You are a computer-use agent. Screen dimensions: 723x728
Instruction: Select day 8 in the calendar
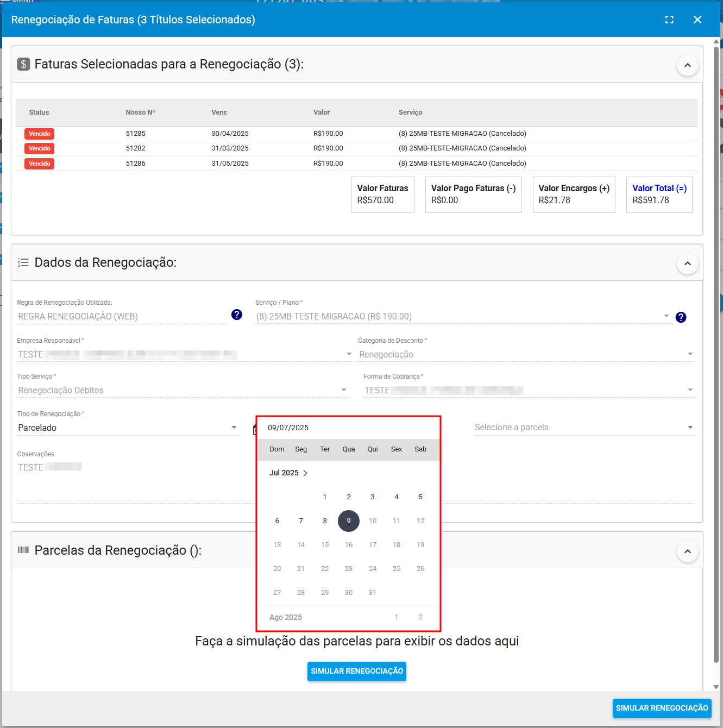(325, 521)
